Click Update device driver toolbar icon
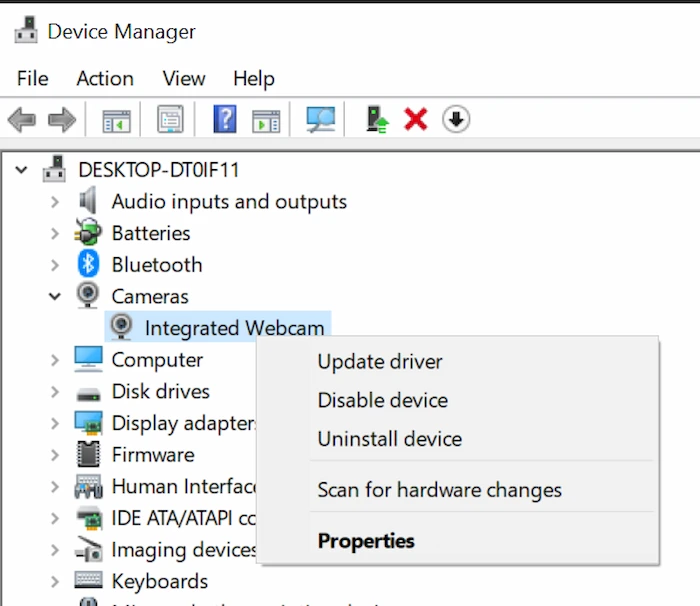 [x=377, y=119]
